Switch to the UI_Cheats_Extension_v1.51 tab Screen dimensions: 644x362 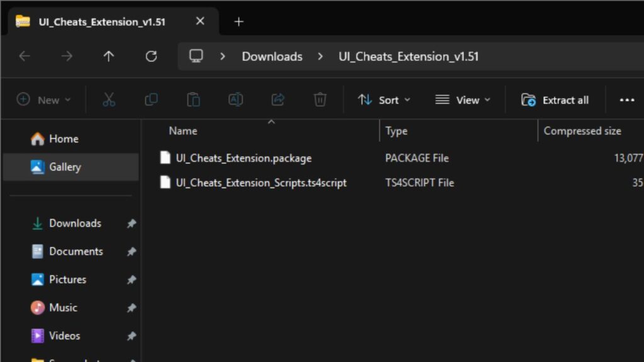pos(101,21)
